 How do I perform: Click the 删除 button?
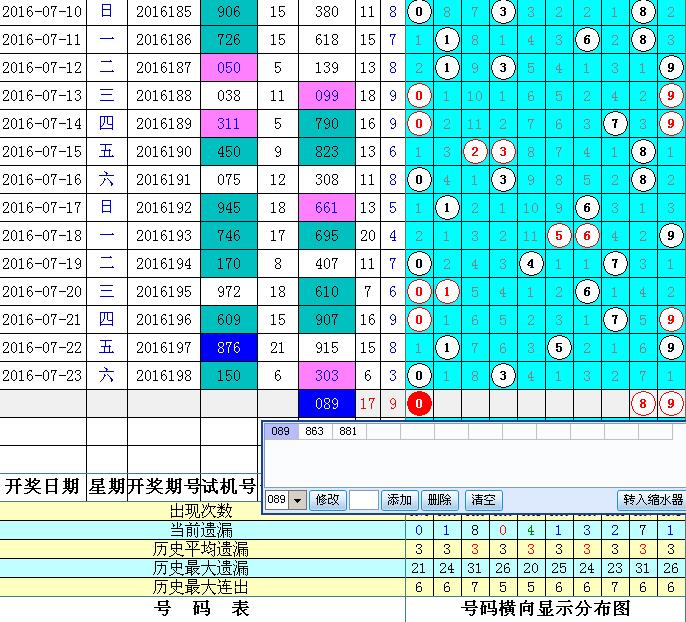coord(439,500)
